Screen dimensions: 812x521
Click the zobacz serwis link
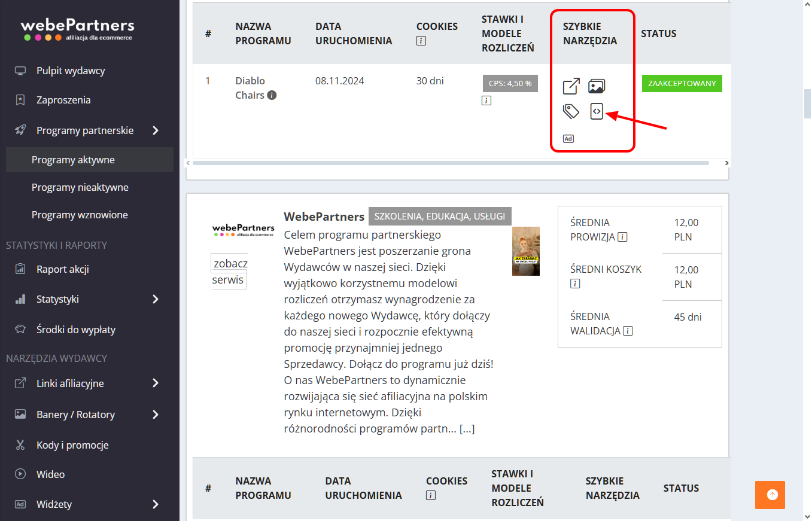tap(229, 272)
